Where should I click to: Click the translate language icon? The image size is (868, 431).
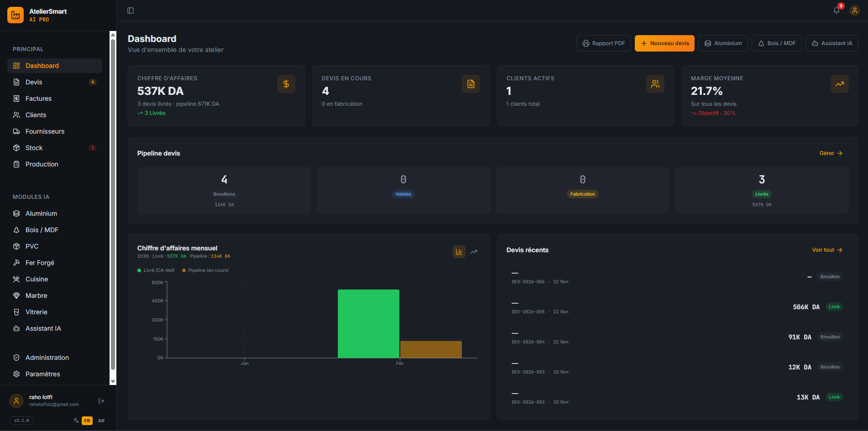pos(76,421)
